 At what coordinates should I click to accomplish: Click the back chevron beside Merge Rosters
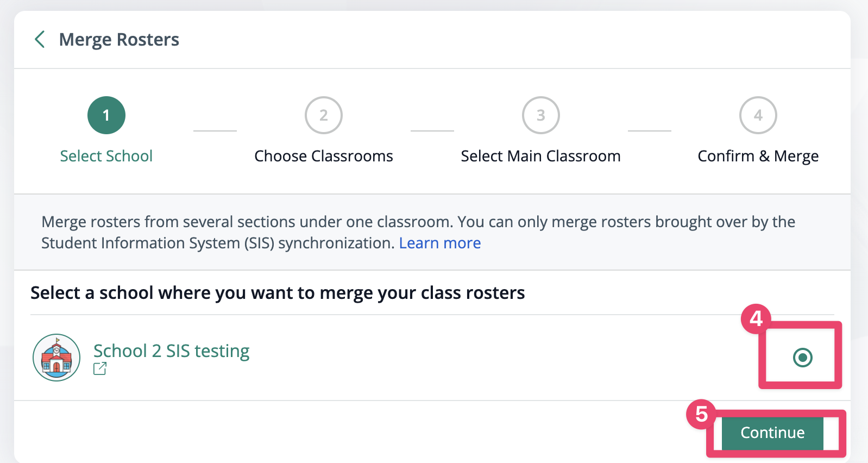(x=40, y=39)
